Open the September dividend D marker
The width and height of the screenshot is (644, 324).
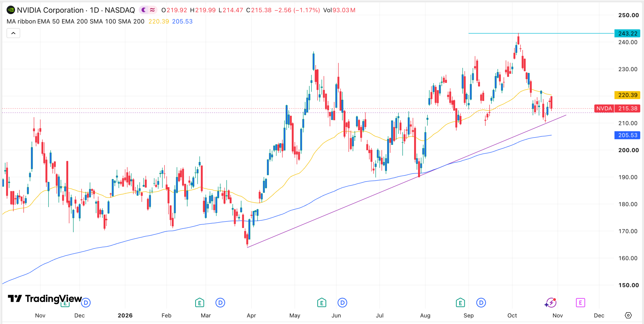point(481,303)
